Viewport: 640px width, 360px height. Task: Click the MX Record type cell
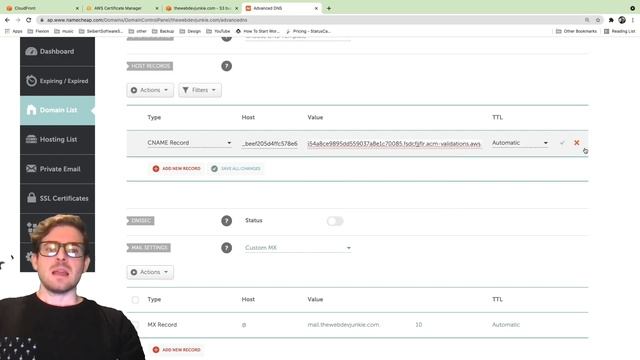coord(162,325)
